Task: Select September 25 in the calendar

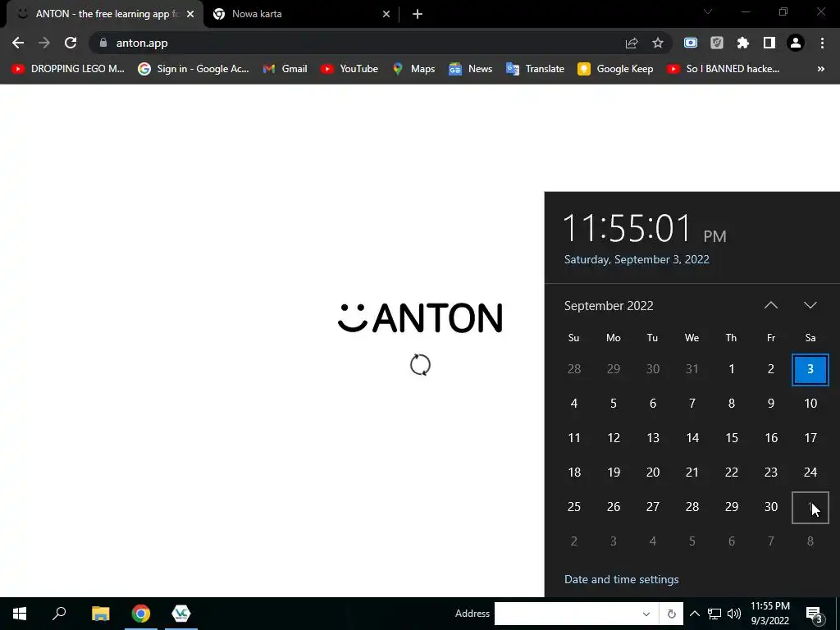Action: tap(573, 507)
